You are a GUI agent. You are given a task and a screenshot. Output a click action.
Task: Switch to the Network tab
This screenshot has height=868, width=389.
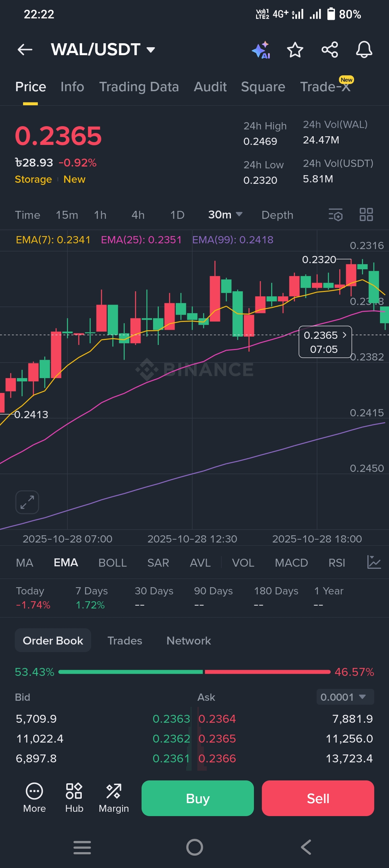click(x=189, y=640)
